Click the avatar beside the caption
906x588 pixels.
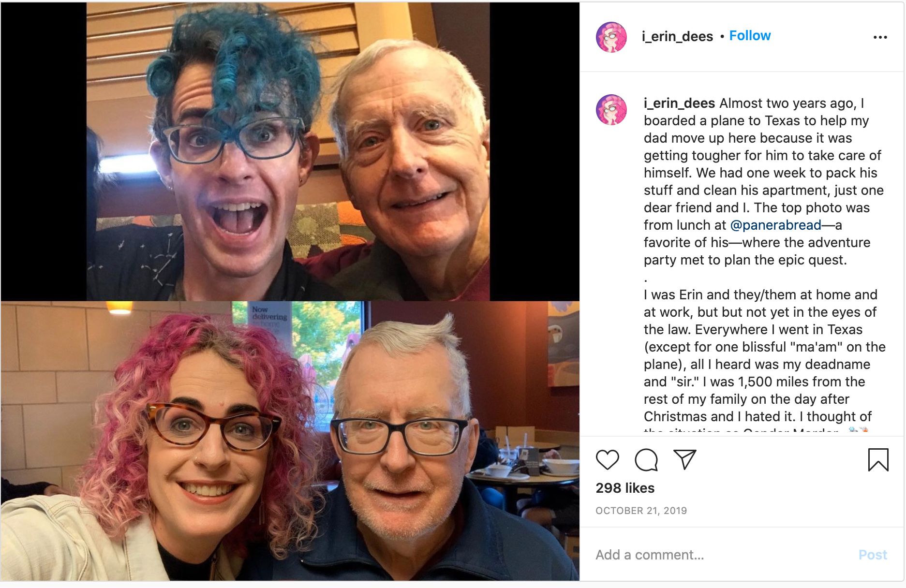611,110
